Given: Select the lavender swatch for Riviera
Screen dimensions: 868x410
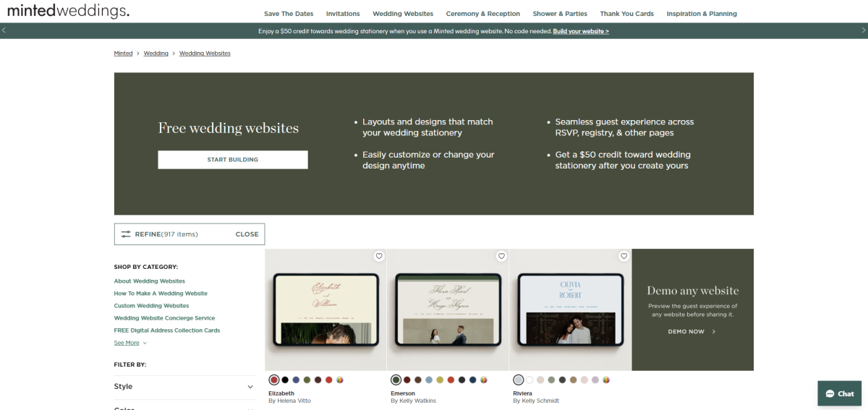Looking at the screenshot, I should click(x=595, y=380).
